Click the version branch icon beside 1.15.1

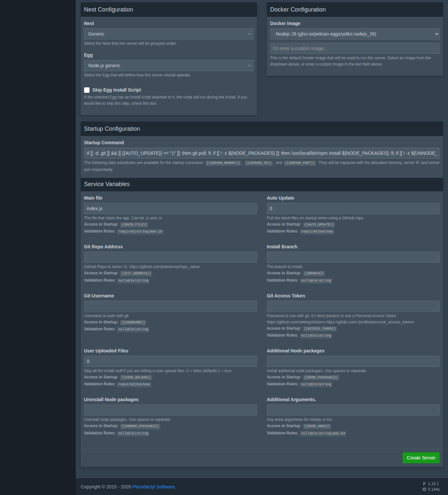(424, 484)
